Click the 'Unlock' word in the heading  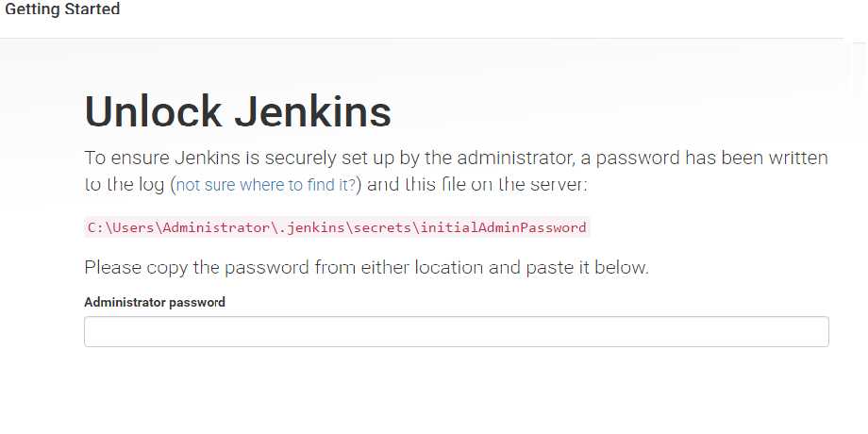click(x=154, y=111)
